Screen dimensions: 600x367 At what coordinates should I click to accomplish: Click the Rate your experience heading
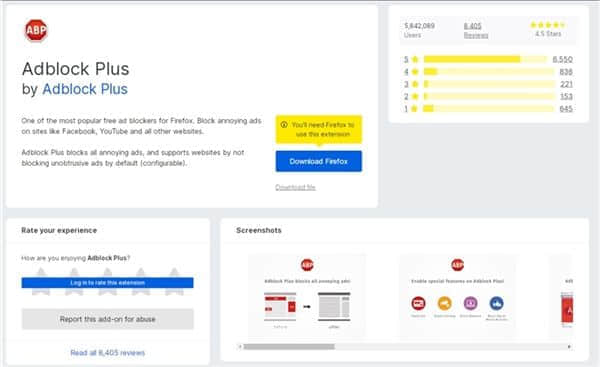tap(59, 230)
